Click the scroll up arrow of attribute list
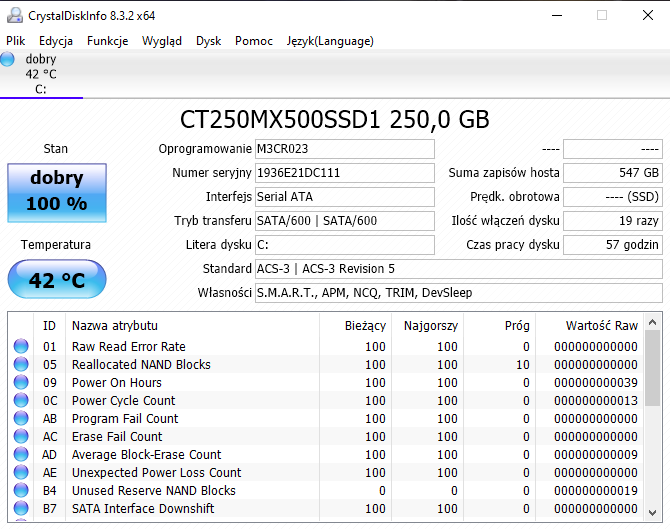The width and height of the screenshot is (670, 529). coord(652,323)
